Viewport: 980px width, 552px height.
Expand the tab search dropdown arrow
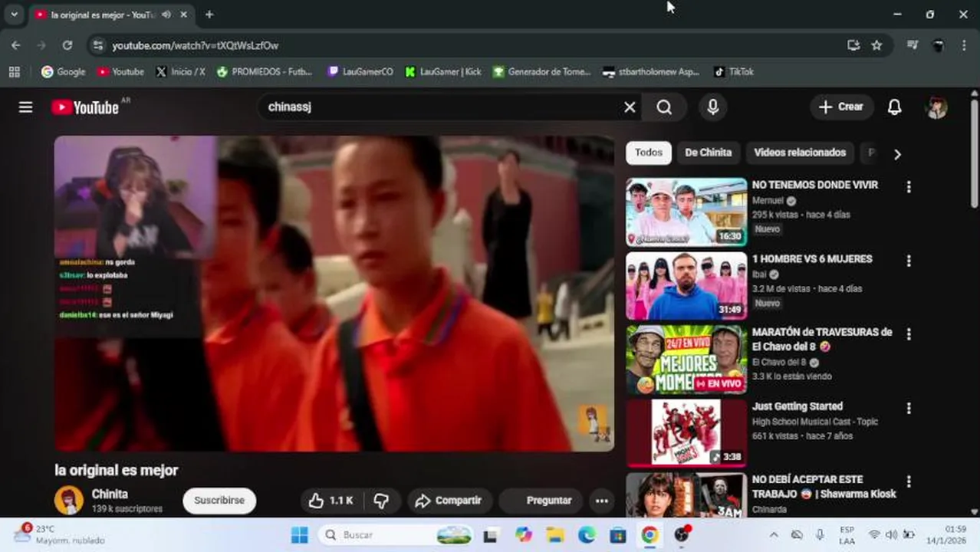pos(14,15)
